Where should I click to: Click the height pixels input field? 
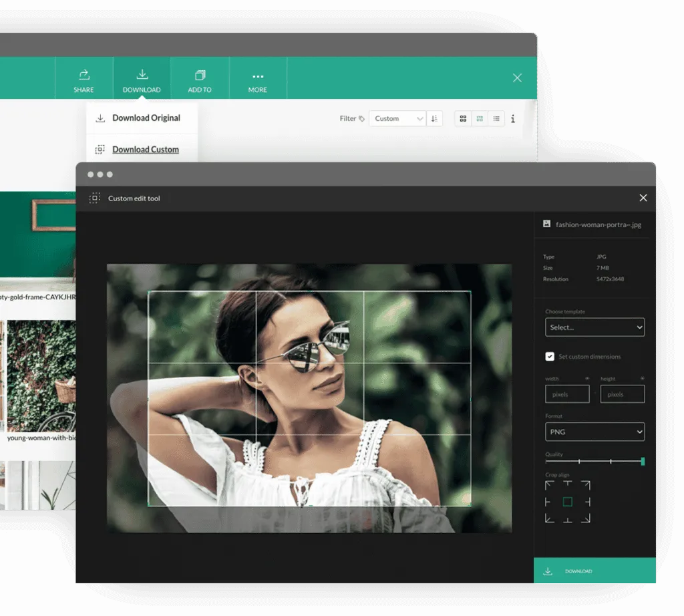tap(623, 394)
